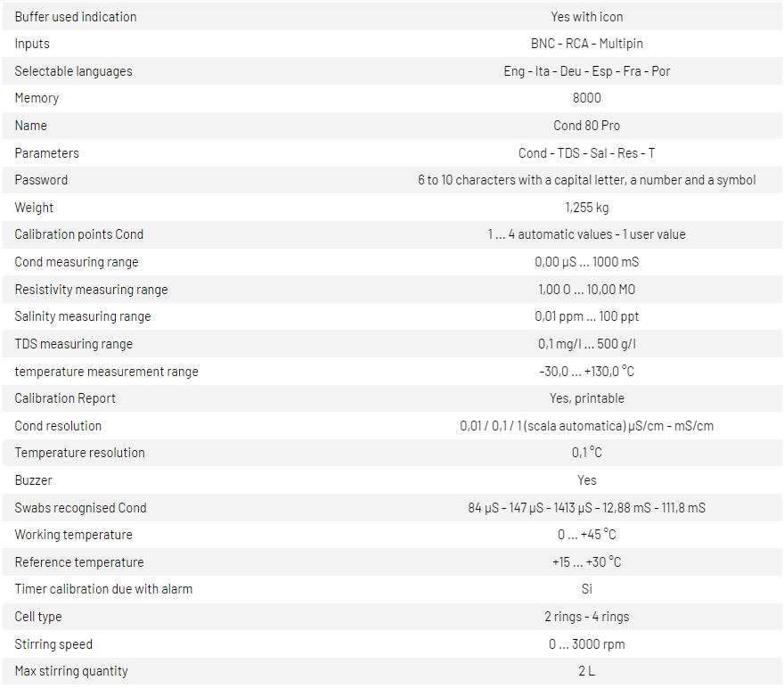784x688 pixels.
Task: Click the password requirements text
Action: click(586, 180)
